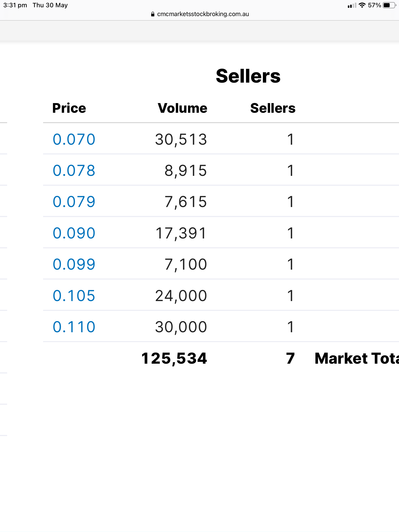Tap the cellular signal bars icon
399x532 pixels.
click(352, 5)
